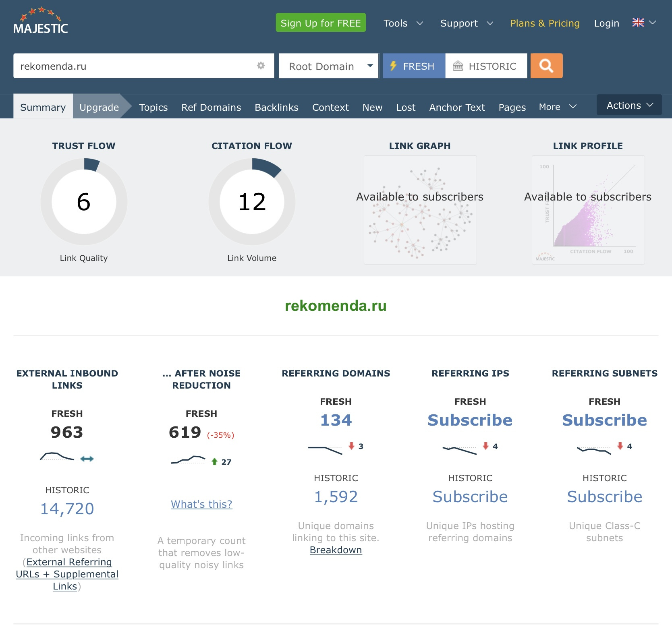Click the Trust Flow gauge showing 6

pyautogui.click(x=84, y=201)
